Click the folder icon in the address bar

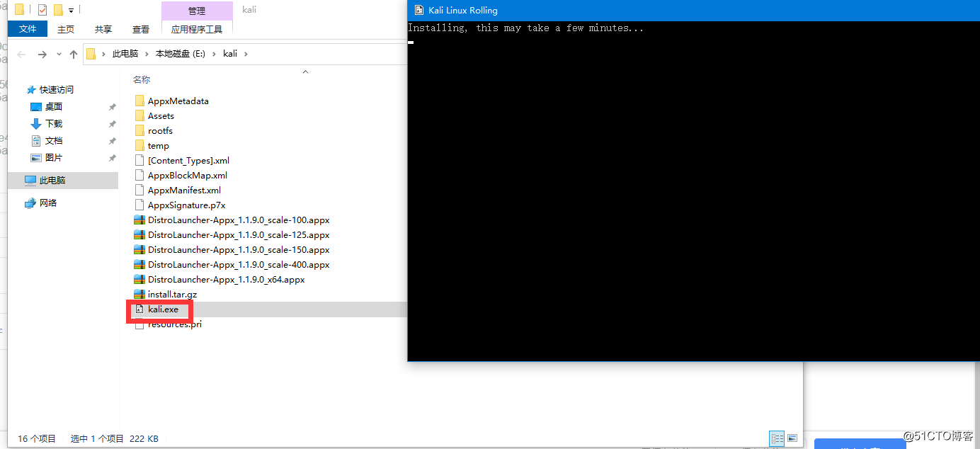[x=91, y=54]
